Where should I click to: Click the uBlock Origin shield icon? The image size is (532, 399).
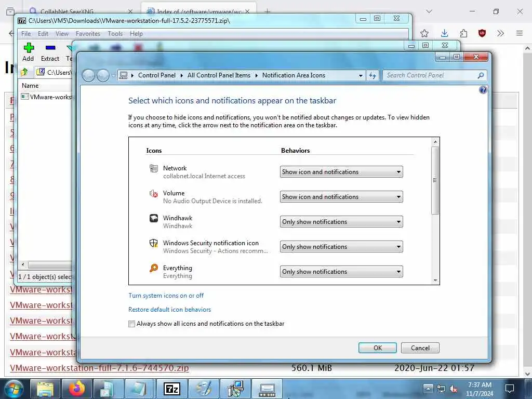pos(482,33)
